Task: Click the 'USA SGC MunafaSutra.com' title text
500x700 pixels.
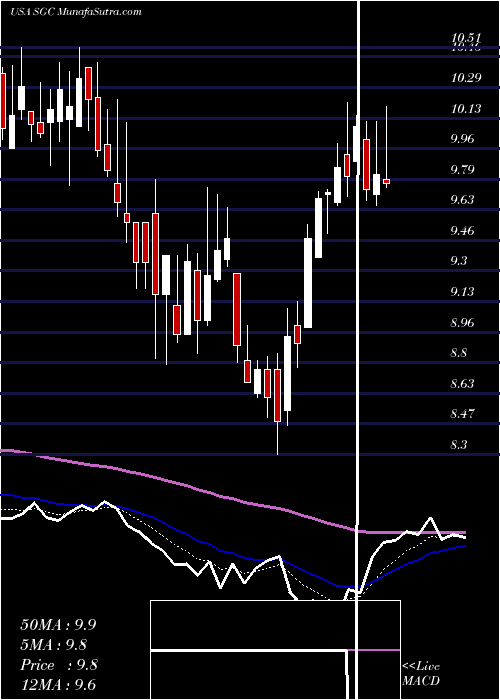Action: coord(75,12)
